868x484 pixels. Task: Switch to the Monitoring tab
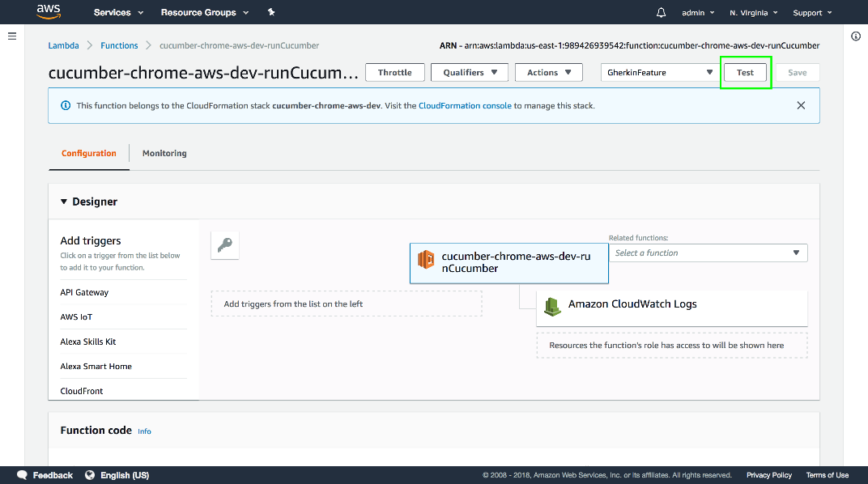pos(164,153)
